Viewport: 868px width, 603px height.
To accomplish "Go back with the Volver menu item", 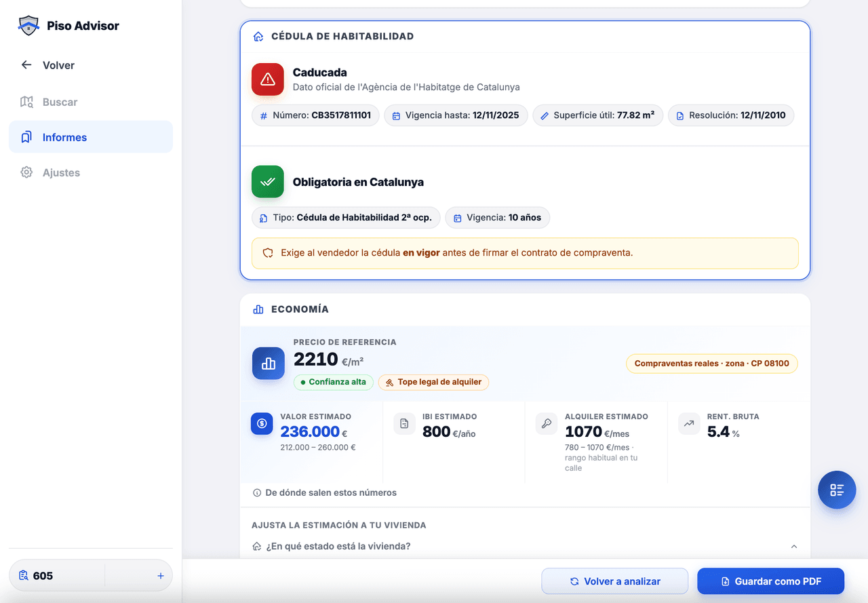I will tap(91, 65).
